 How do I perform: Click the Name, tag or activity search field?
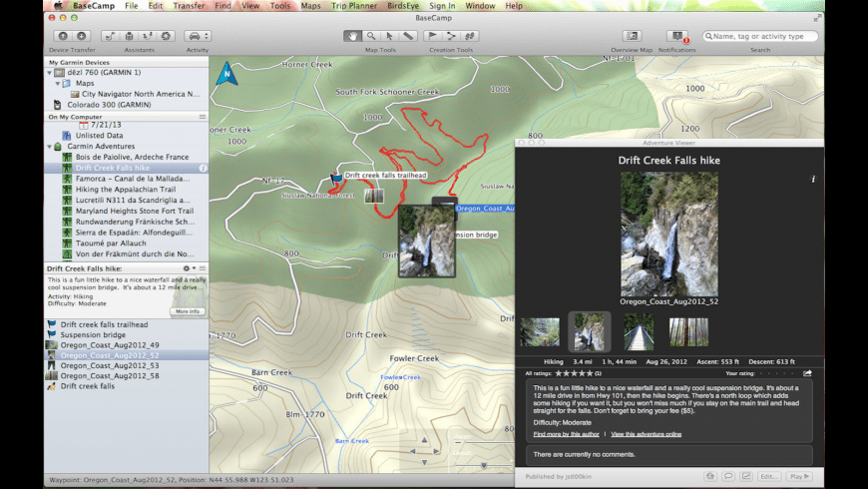click(760, 36)
